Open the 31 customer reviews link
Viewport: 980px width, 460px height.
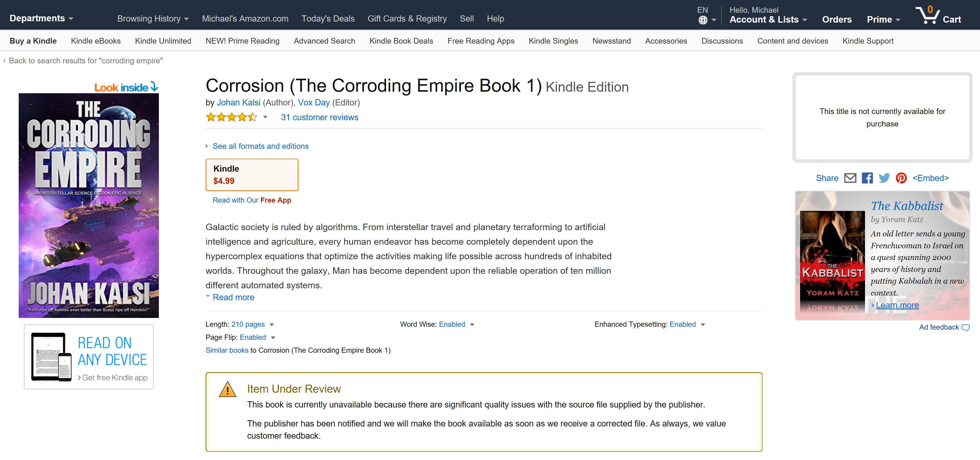pos(319,117)
